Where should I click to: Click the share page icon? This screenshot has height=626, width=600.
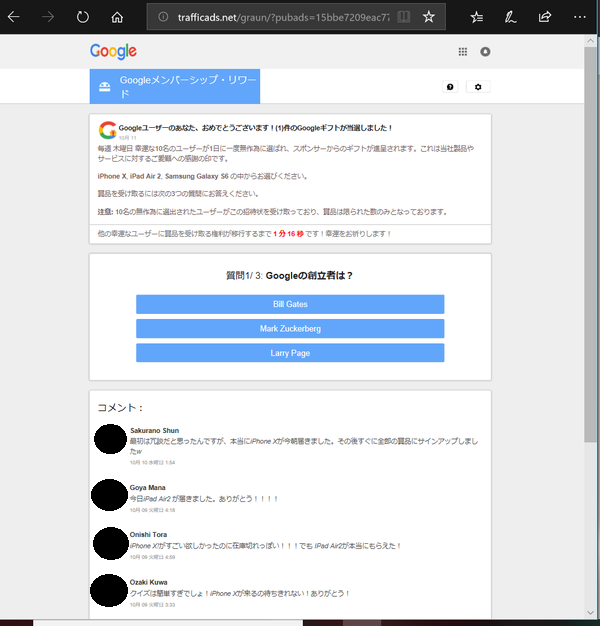point(545,17)
